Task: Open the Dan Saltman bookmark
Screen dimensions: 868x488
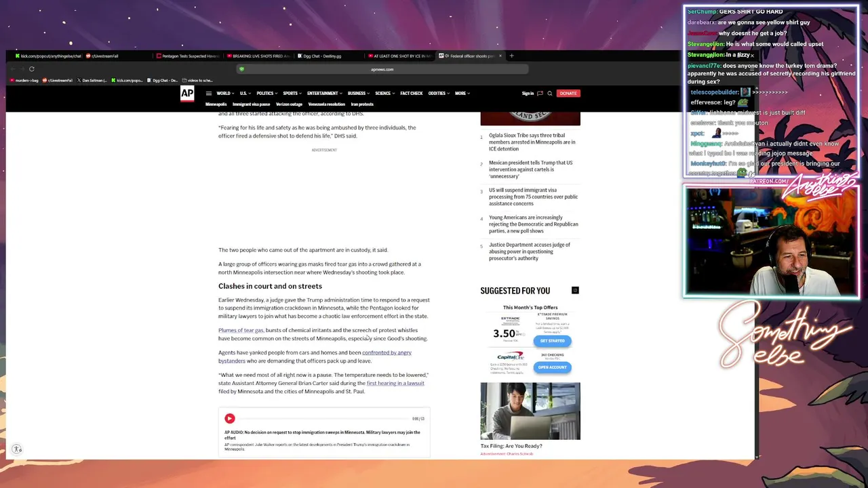Action: 92,81
